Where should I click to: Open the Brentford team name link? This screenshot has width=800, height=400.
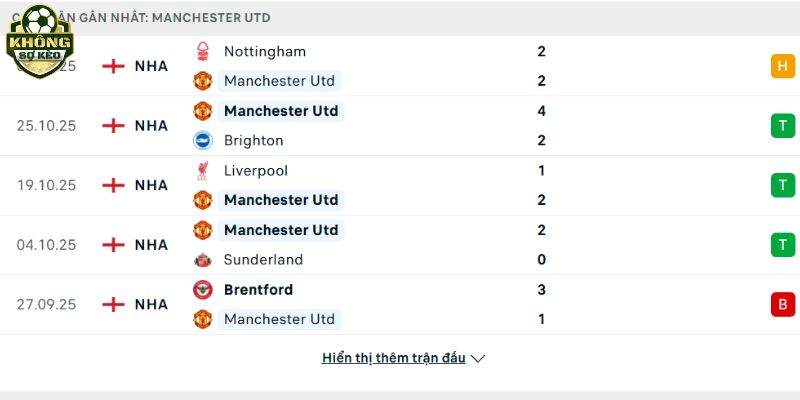(258, 290)
